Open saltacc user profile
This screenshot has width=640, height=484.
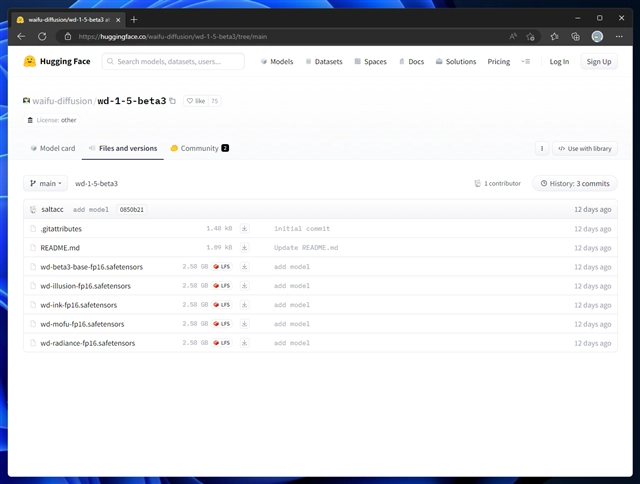point(52,209)
